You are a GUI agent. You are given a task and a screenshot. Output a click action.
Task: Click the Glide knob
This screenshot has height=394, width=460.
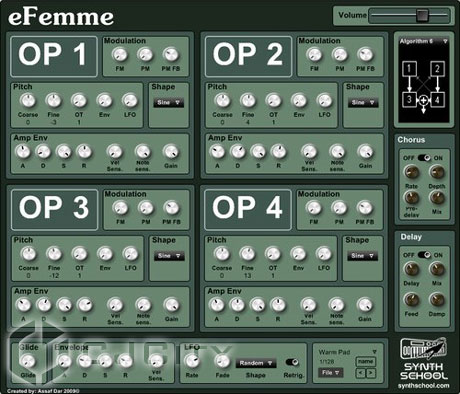[x=28, y=361]
